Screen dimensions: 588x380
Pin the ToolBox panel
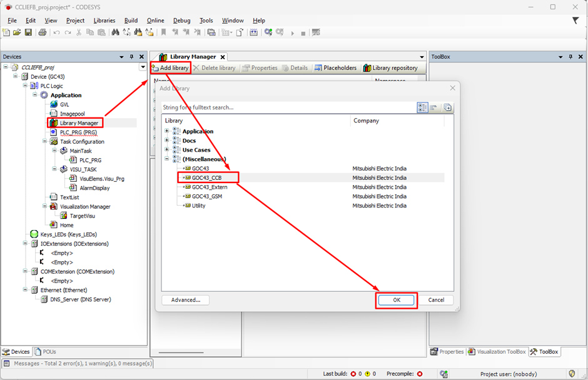(x=570, y=57)
